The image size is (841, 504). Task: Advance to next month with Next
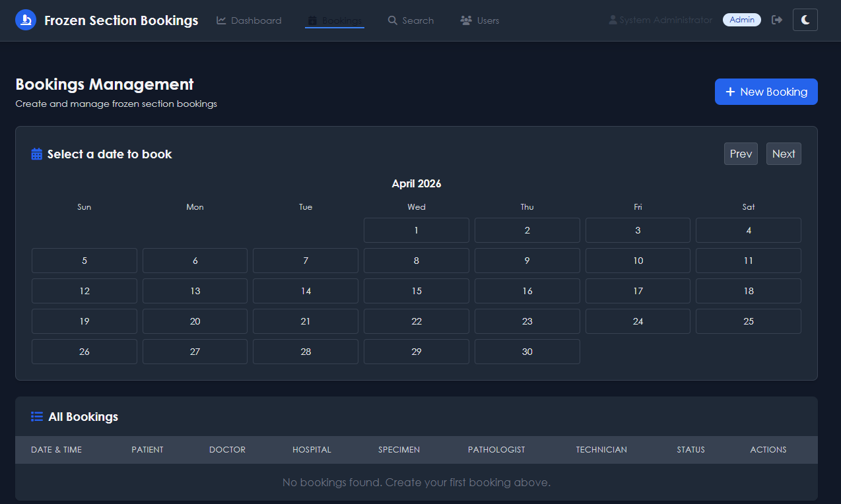click(783, 154)
